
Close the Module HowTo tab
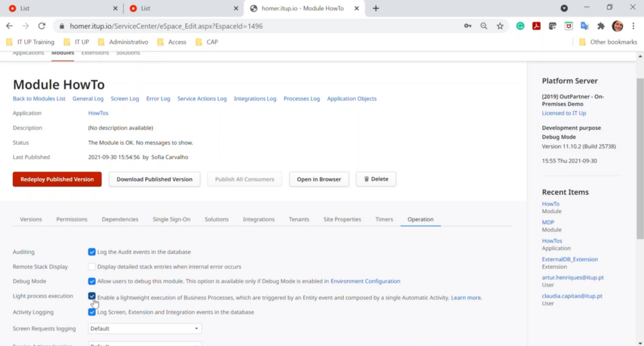pyautogui.click(x=357, y=8)
